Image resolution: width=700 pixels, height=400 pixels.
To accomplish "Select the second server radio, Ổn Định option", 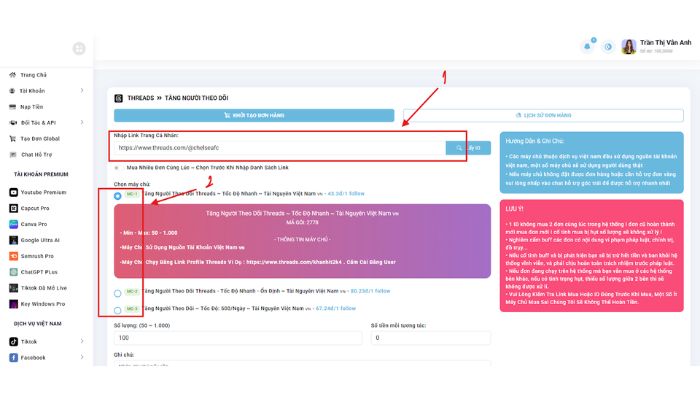I will click(x=117, y=293).
